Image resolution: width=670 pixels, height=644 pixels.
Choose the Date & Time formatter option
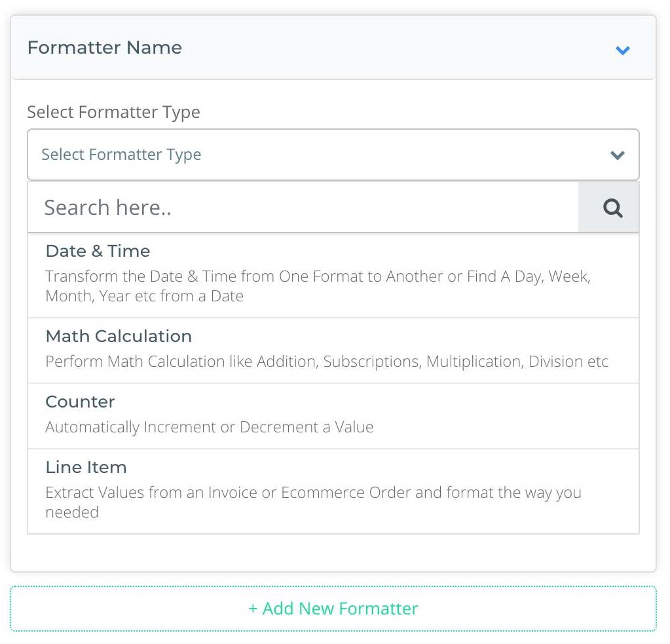tap(333, 275)
